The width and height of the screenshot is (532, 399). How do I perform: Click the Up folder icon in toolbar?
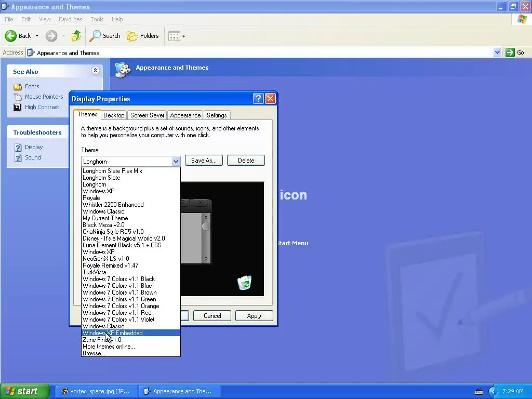pos(76,36)
